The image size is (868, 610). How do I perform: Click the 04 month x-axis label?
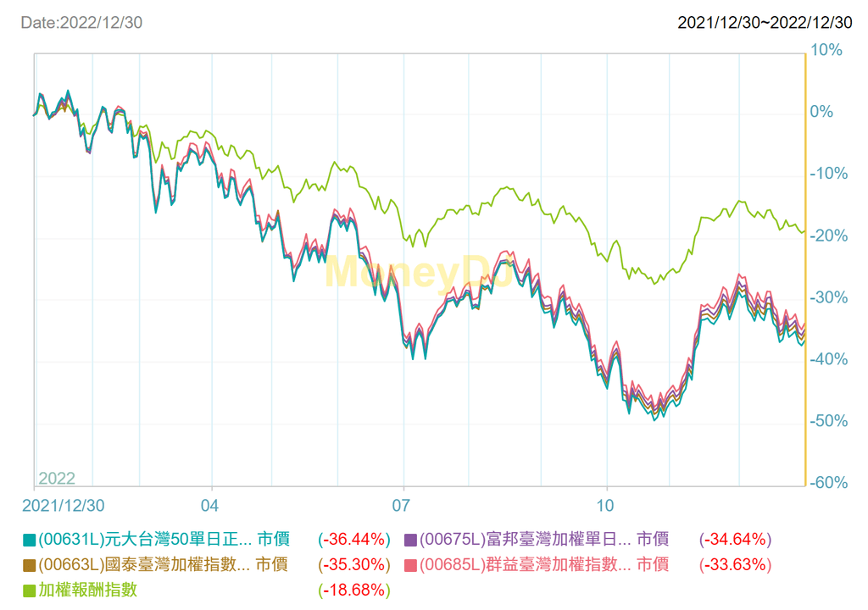pos(209,506)
